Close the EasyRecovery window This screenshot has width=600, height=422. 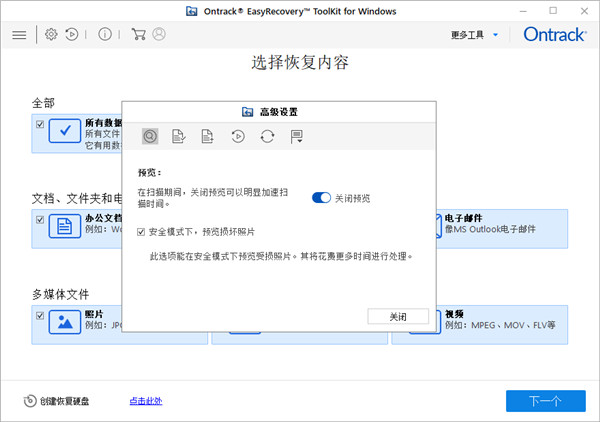[x=584, y=11]
